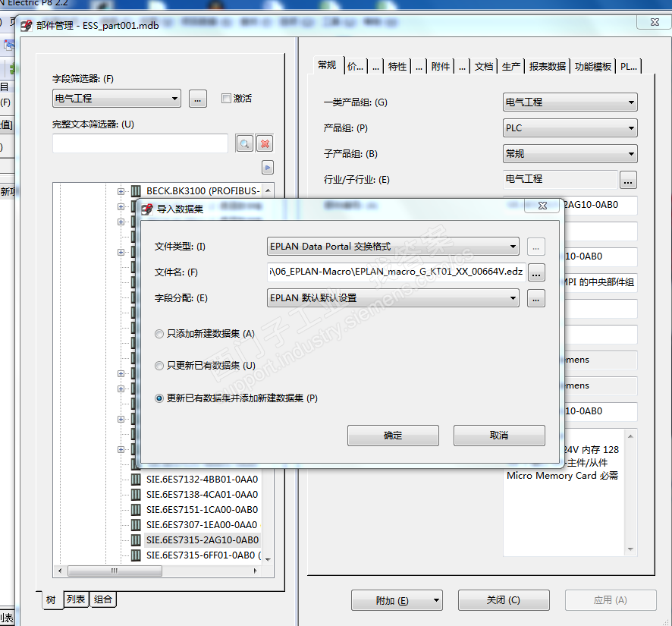672x626 pixels.
Task: Click the SIE.6ES7315-6FF01-0AB0 part icon
Action: click(x=136, y=555)
